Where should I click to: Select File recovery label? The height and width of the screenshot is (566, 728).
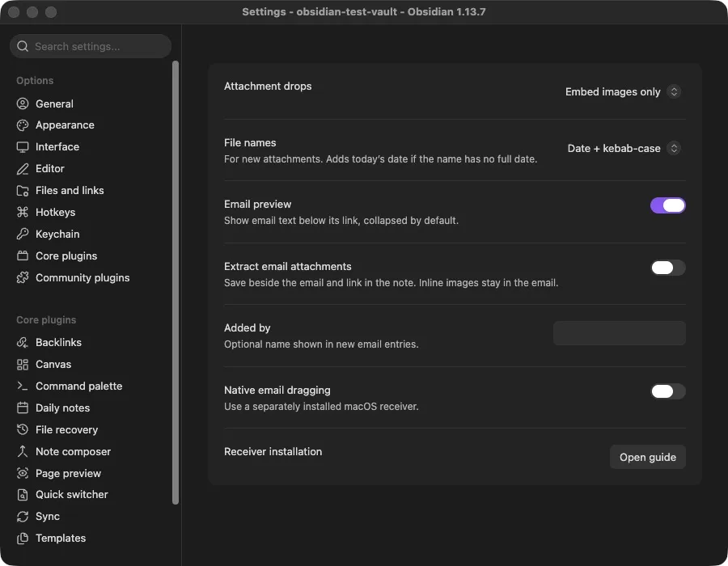click(x=67, y=429)
